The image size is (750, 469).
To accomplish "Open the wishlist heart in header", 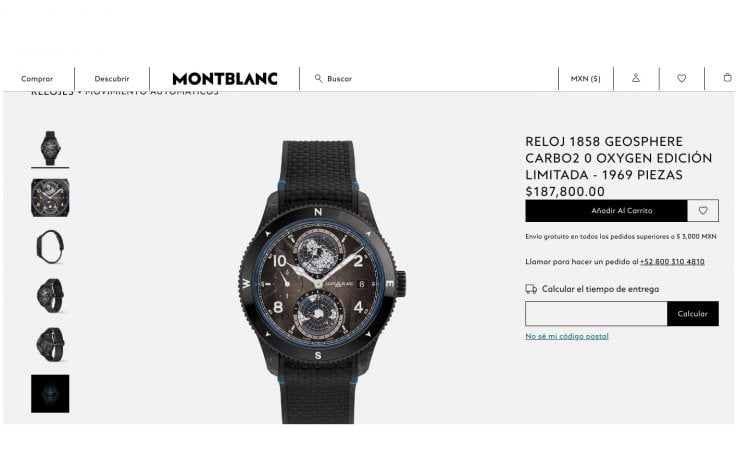I will point(682,78).
